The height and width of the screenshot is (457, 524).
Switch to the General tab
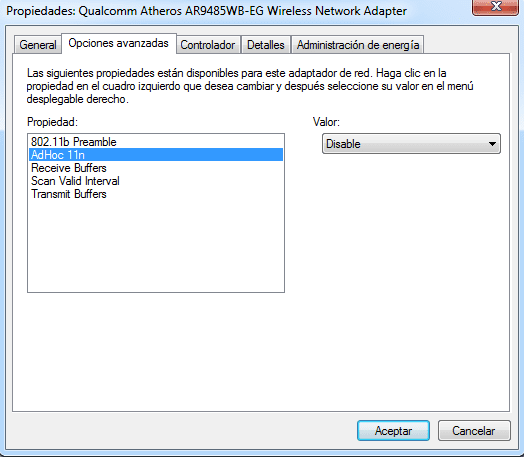click(x=37, y=45)
